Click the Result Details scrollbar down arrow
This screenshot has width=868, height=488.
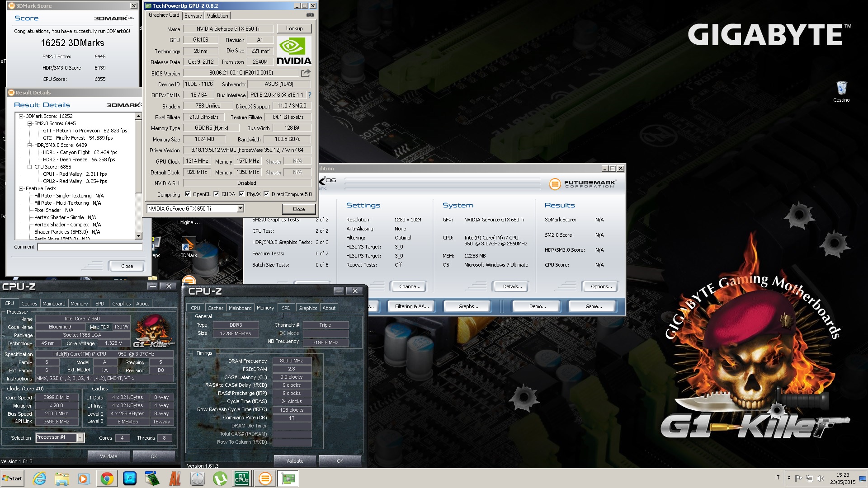138,236
